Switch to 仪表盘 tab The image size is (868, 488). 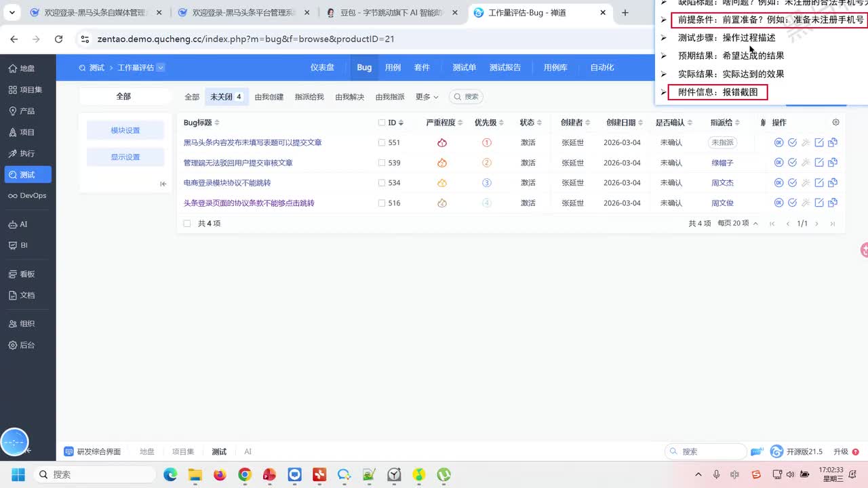pos(322,68)
